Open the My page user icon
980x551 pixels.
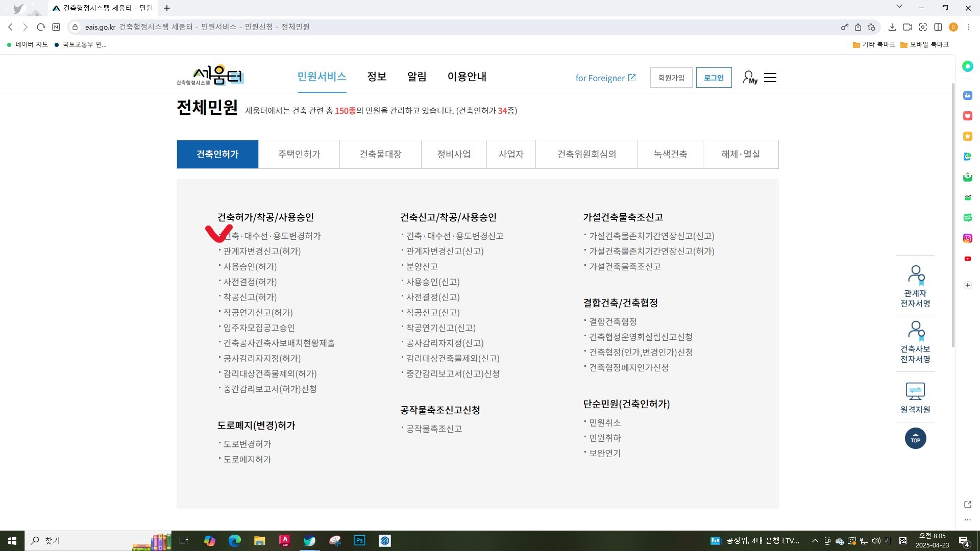(749, 78)
